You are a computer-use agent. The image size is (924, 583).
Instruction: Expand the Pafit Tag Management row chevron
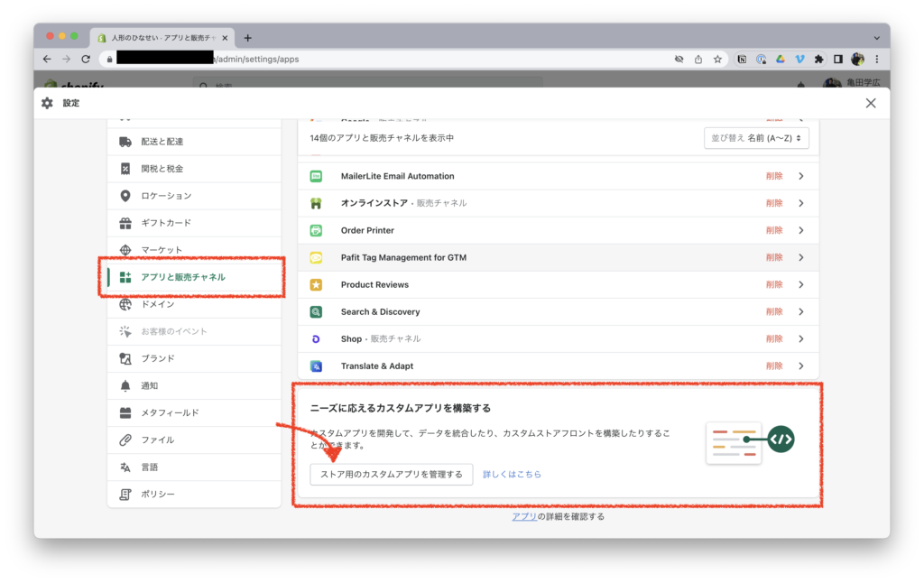(x=801, y=257)
